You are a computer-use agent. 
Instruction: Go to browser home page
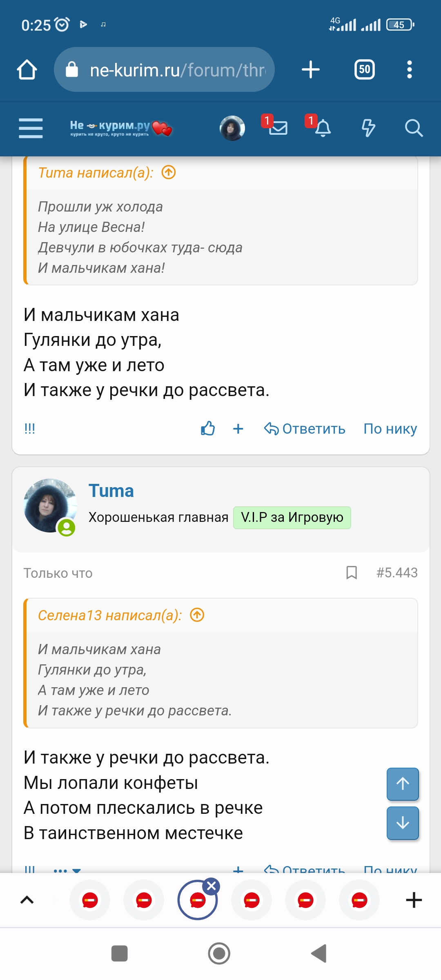point(27,69)
